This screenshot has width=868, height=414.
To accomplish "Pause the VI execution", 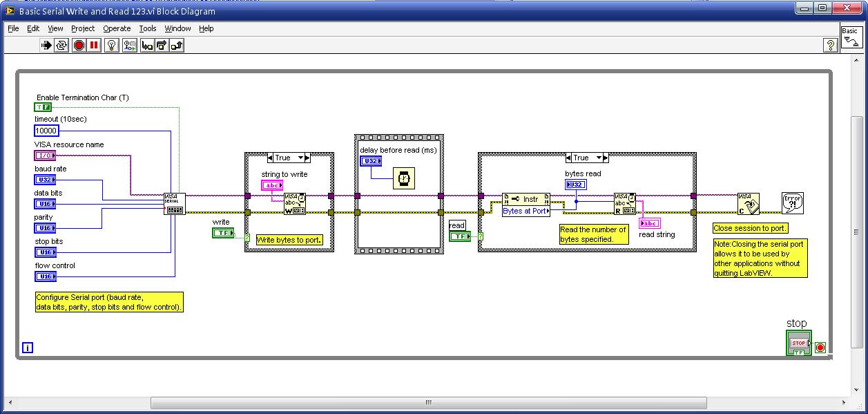I will tap(95, 46).
